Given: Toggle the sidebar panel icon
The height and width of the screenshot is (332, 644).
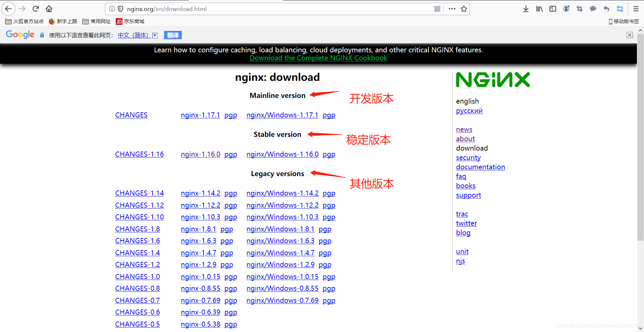Looking at the screenshot, I should coord(553,9).
